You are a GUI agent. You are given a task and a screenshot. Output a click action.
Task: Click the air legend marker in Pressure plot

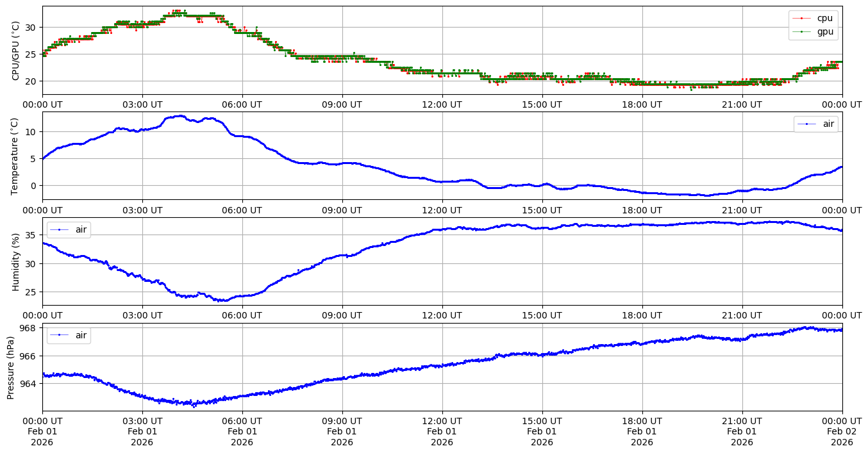coord(60,335)
